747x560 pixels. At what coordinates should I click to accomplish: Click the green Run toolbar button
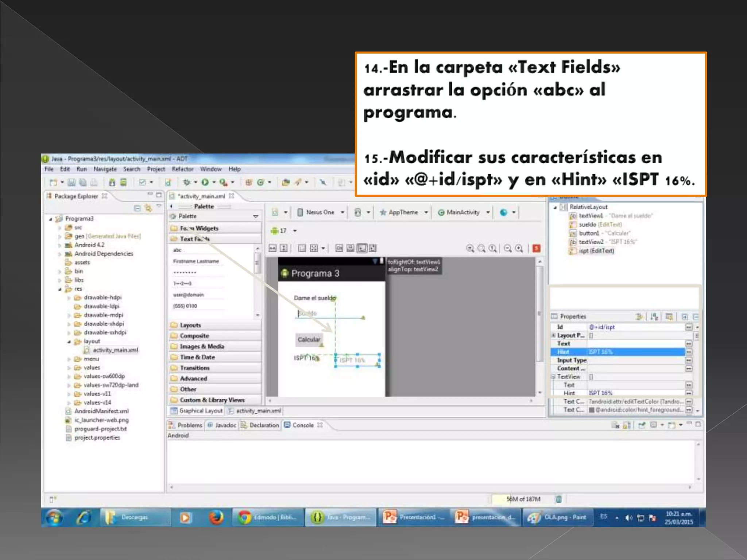[205, 182]
